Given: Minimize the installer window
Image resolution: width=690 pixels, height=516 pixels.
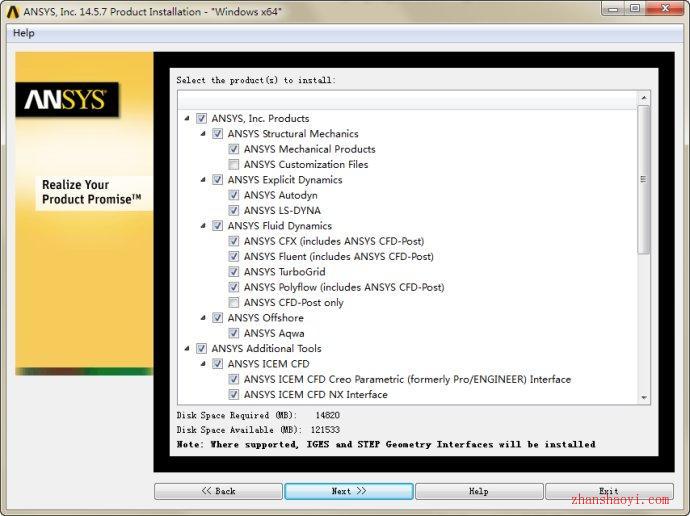Looking at the screenshot, I should click(614, 8).
